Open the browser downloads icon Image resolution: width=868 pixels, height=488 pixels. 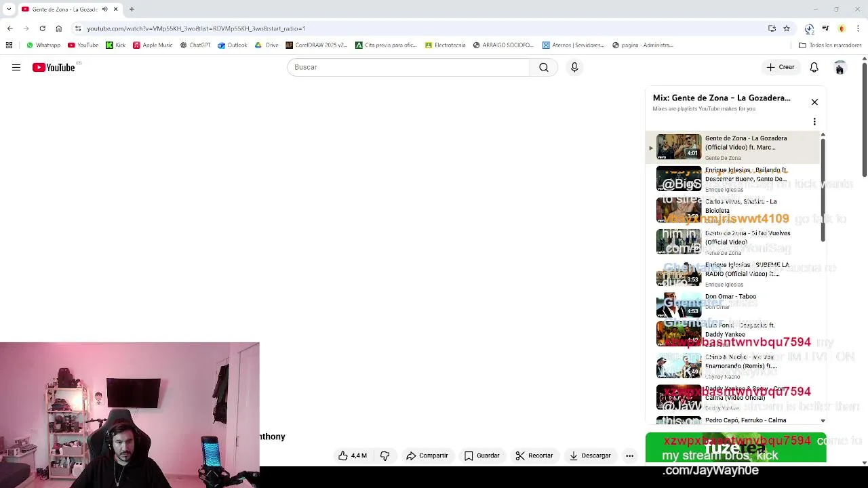click(809, 28)
